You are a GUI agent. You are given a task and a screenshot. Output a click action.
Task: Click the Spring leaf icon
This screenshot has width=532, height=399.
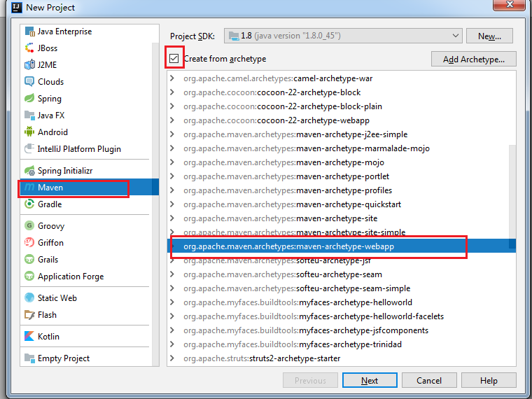[x=29, y=99]
